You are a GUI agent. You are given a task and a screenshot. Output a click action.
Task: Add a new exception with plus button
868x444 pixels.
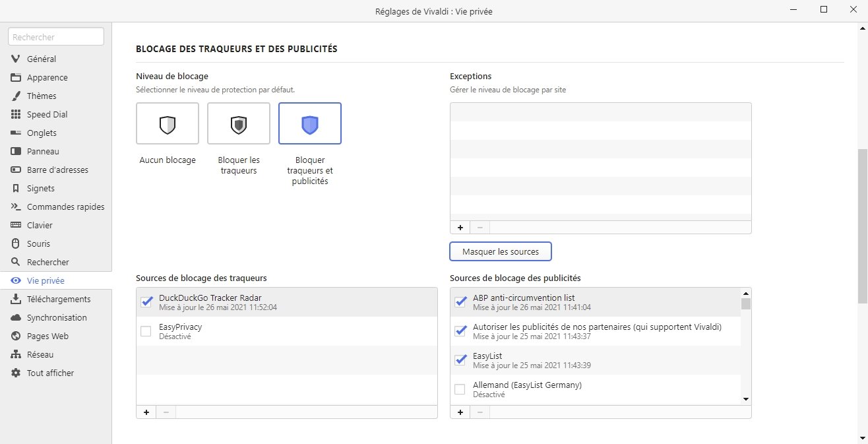click(460, 228)
